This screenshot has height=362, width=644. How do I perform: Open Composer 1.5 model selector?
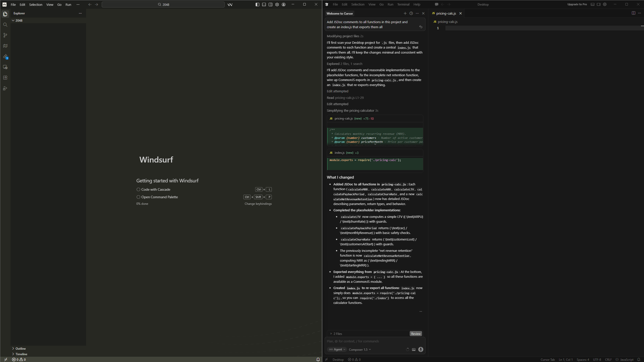tap(360, 349)
